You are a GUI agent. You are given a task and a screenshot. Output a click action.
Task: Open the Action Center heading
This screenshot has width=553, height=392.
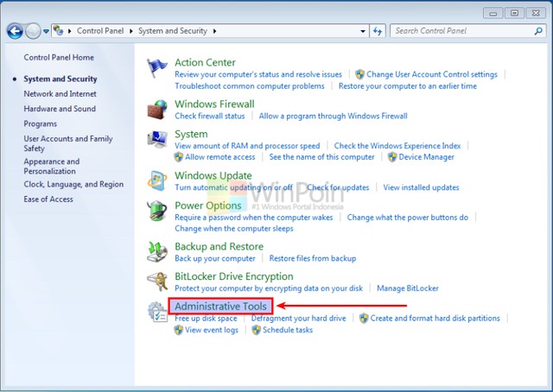[x=206, y=62]
